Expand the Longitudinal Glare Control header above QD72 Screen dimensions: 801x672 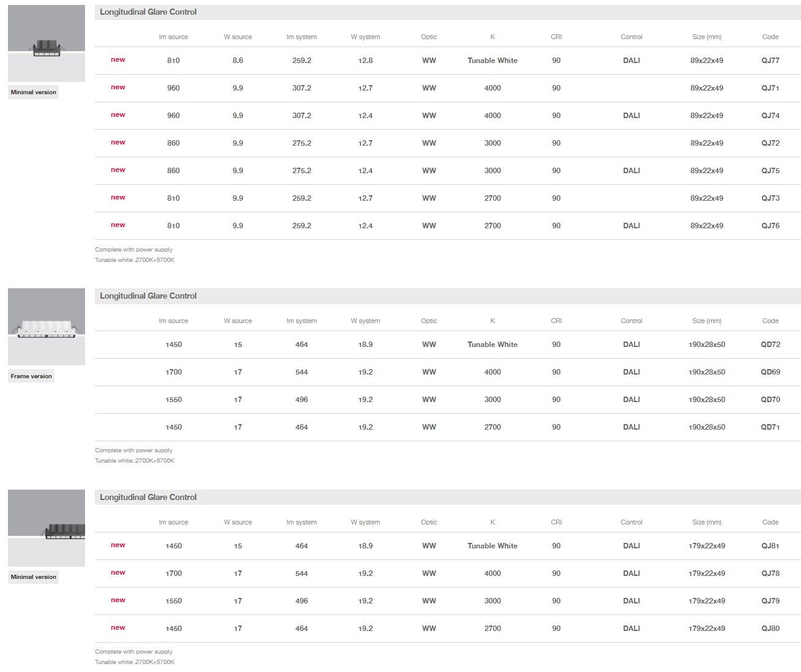(148, 296)
